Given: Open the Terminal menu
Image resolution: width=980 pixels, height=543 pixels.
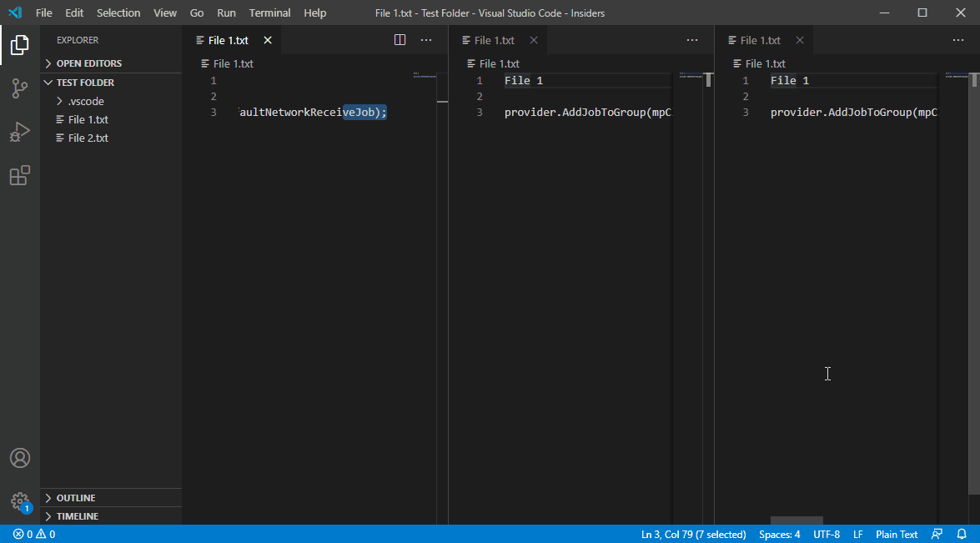Looking at the screenshot, I should 269,13.
